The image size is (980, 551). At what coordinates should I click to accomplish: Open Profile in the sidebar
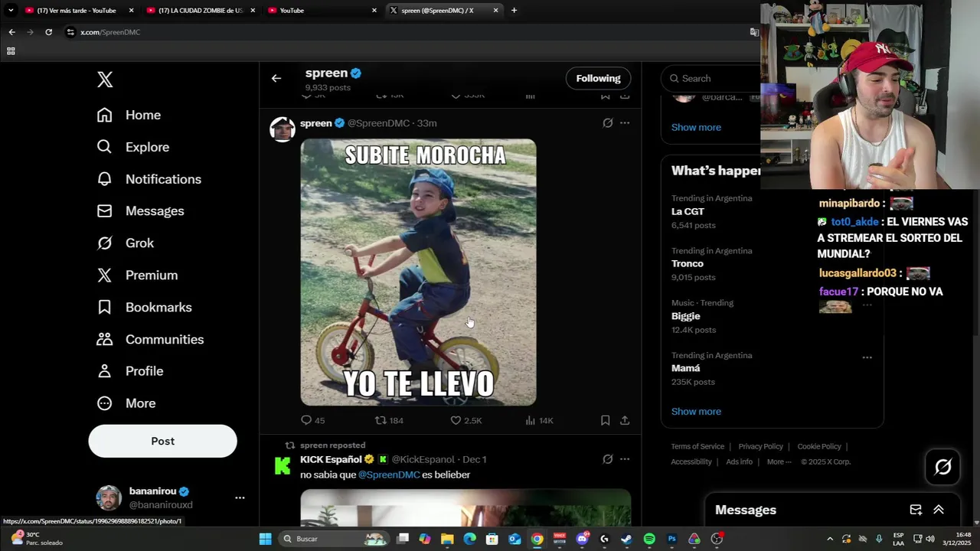click(x=130, y=371)
